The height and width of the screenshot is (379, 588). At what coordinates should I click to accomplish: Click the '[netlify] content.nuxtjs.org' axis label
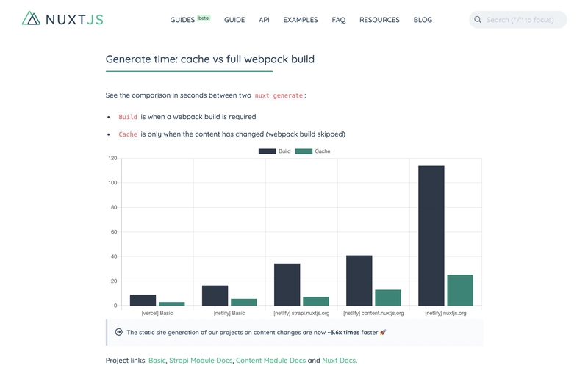[373, 313]
